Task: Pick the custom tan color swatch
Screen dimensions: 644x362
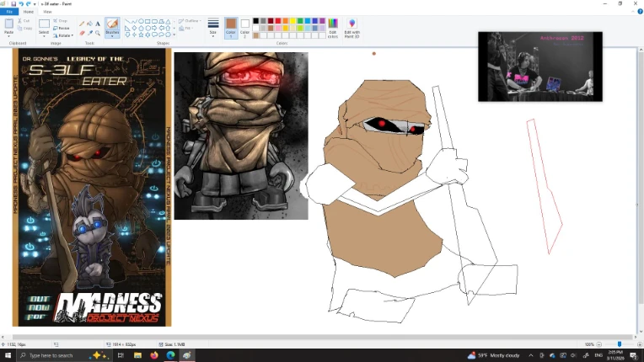Action: [x=255, y=35]
